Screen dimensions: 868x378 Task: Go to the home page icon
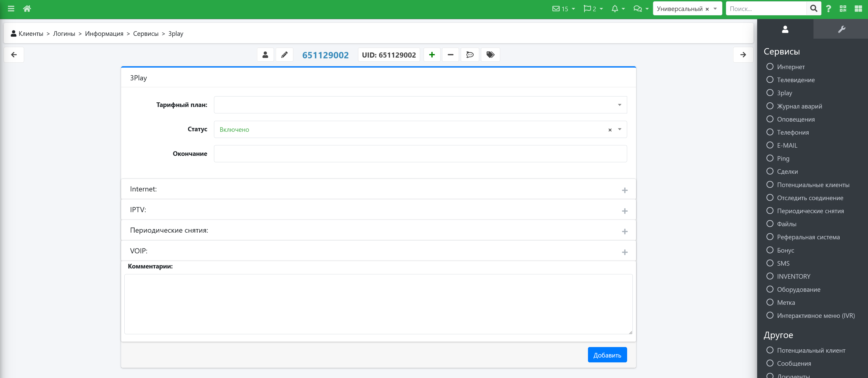click(27, 9)
